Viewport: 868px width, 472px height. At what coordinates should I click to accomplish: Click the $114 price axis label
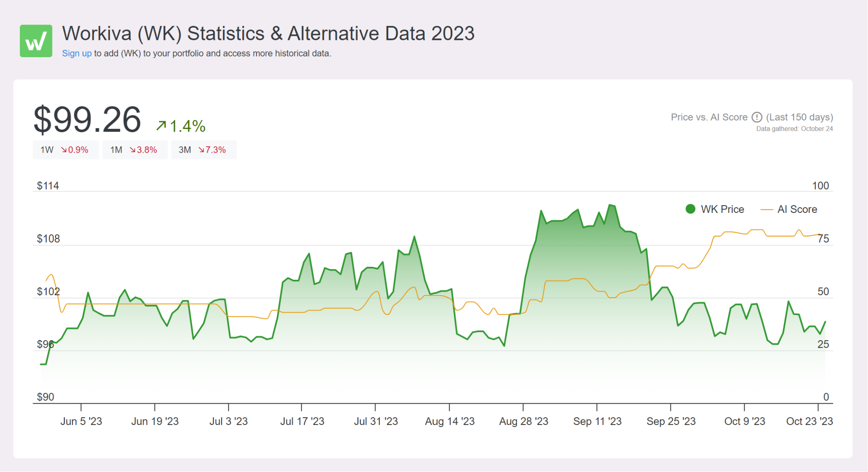(x=48, y=186)
